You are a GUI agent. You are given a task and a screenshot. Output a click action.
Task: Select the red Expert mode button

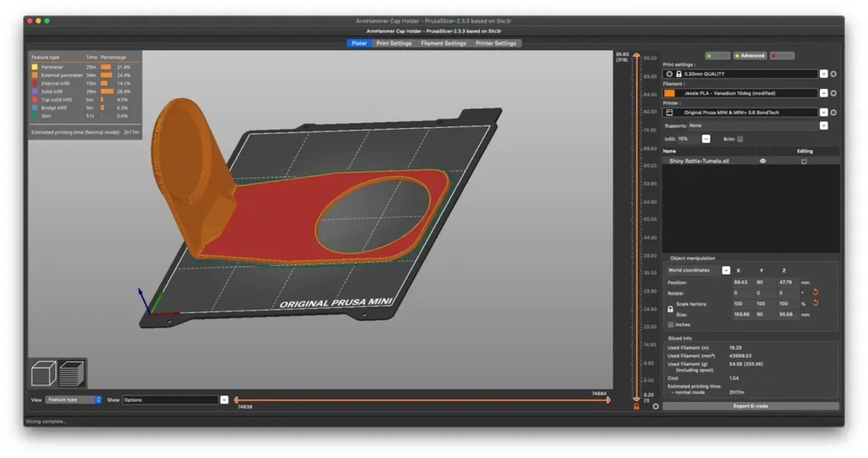pos(782,56)
